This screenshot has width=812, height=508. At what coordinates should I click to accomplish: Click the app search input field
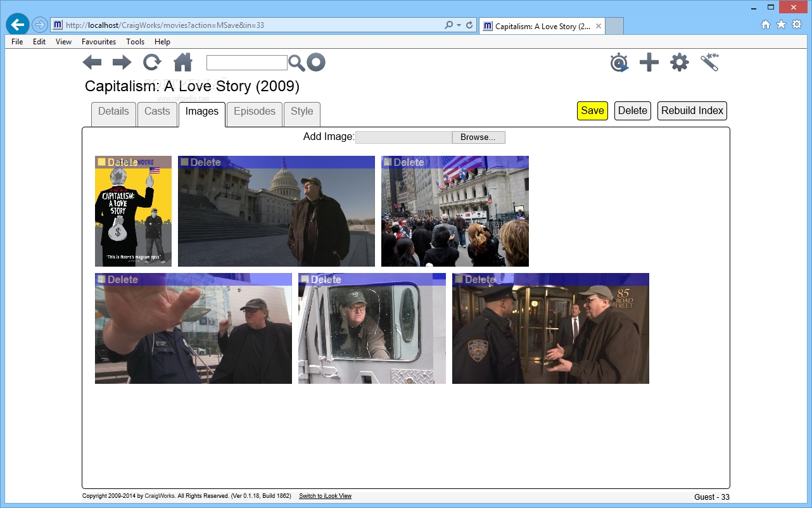click(247, 63)
